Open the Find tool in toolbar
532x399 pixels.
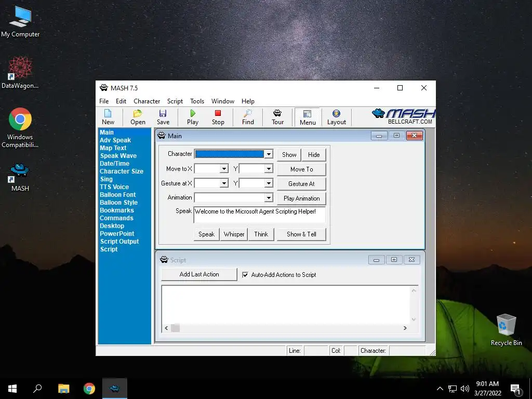point(248,117)
